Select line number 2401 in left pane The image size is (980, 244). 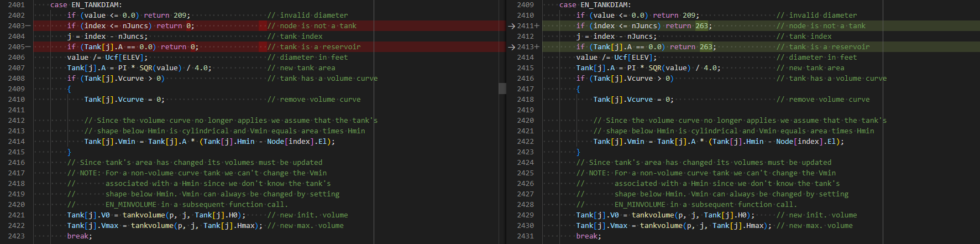coord(16,5)
